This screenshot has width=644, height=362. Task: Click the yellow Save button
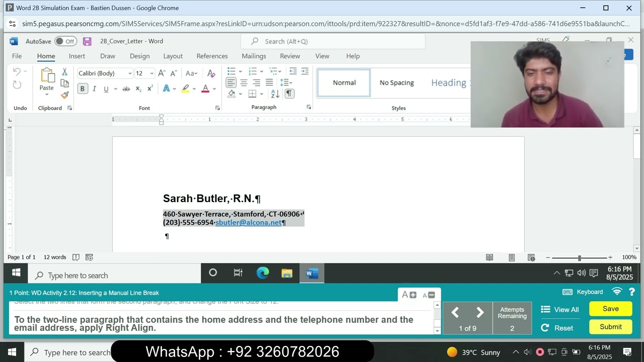coord(610,309)
